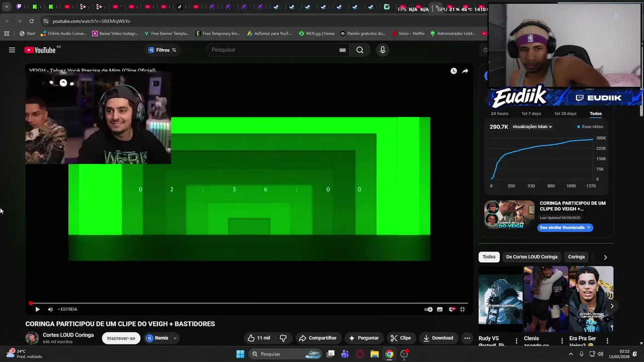Click the YouTube search magnifier button

click(x=360, y=50)
